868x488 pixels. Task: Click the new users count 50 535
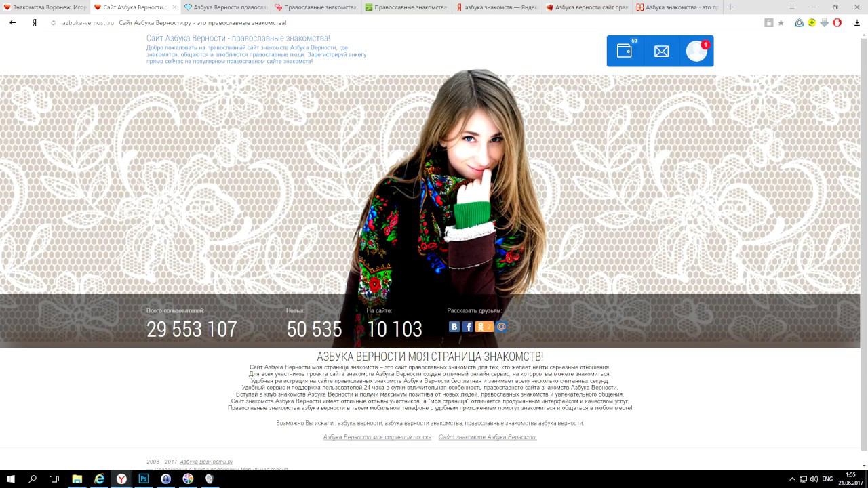314,329
